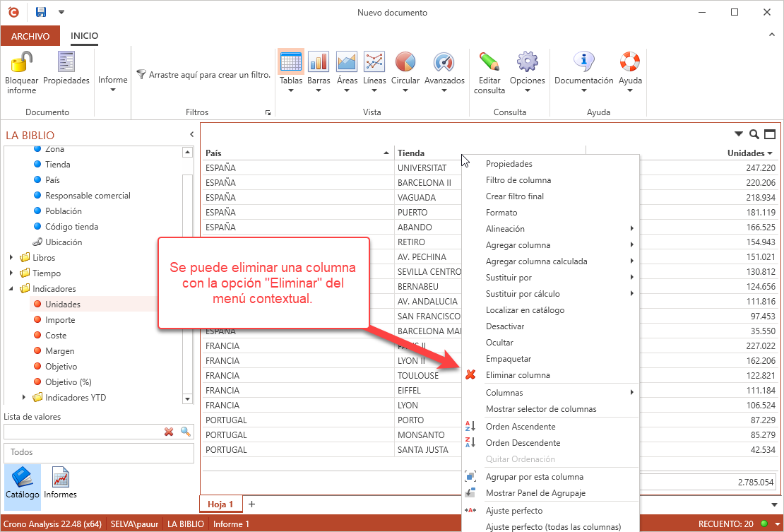
Task: Choose the Barras chart icon
Action: click(x=319, y=62)
